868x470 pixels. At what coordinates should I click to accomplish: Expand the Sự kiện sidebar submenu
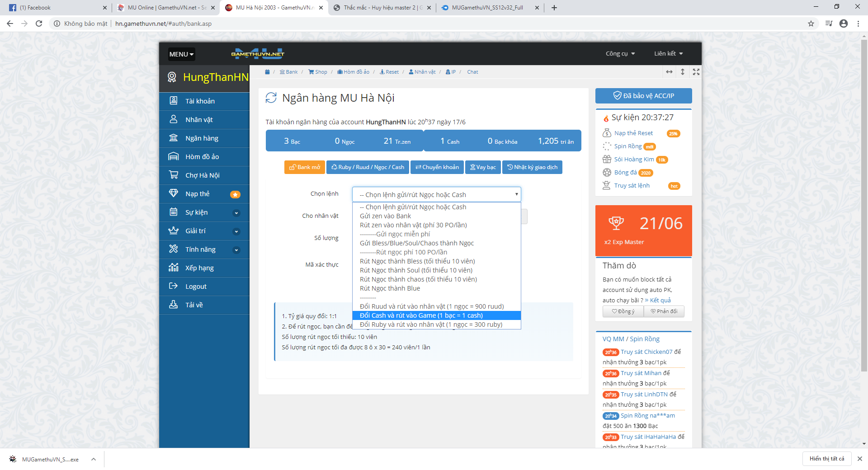[236, 213]
